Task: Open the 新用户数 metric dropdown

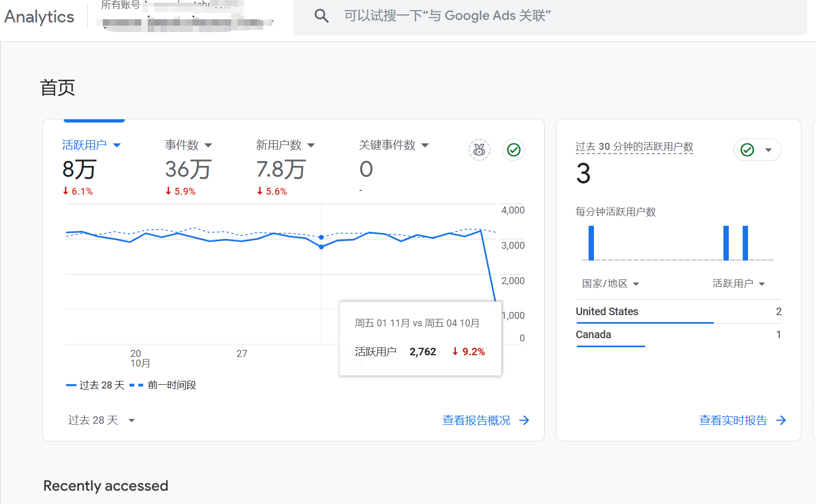Action: coord(311,145)
